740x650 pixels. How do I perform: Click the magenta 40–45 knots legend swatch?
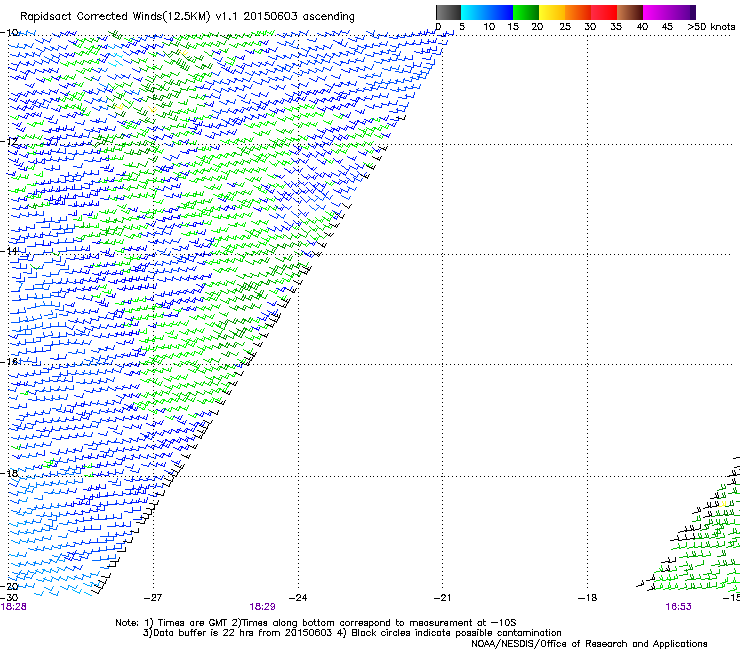click(656, 12)
